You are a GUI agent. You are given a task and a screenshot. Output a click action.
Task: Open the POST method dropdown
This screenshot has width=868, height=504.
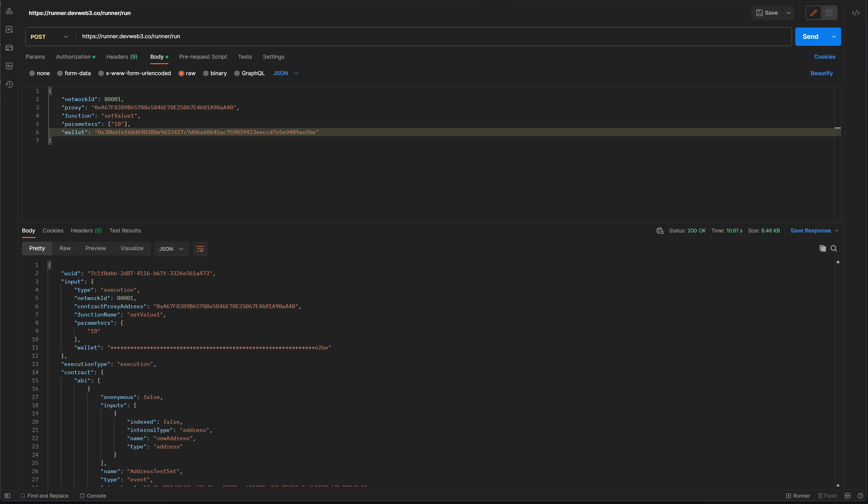pyautogui.click(x=49, y=37)
